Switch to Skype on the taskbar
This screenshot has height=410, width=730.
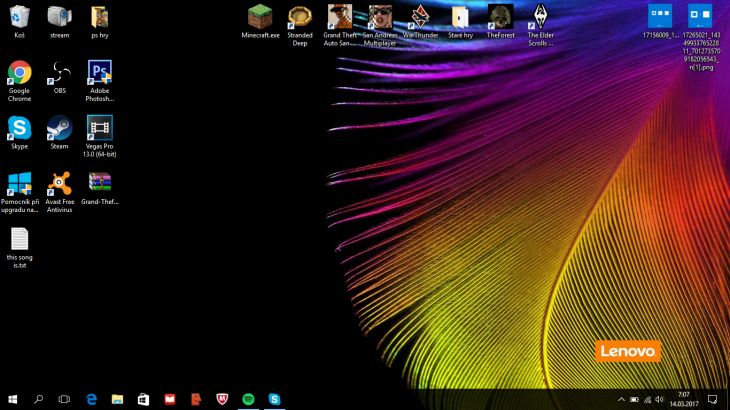tap(275, 399)
